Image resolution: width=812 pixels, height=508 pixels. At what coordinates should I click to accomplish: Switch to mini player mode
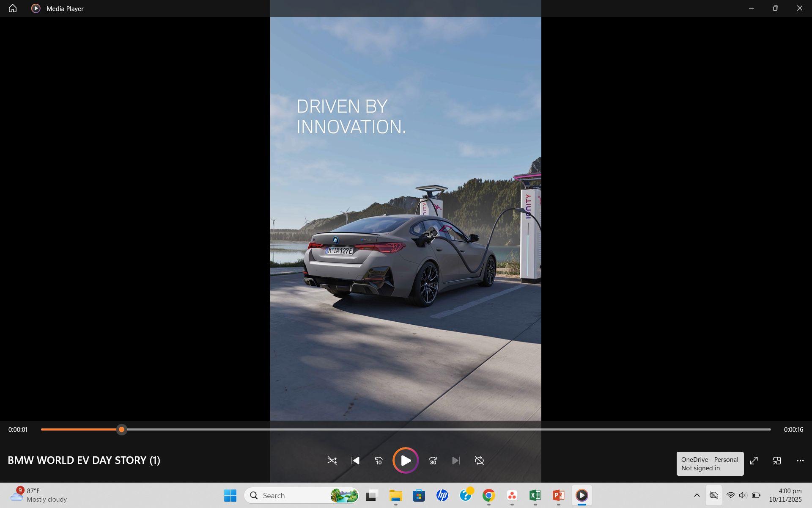777,461
